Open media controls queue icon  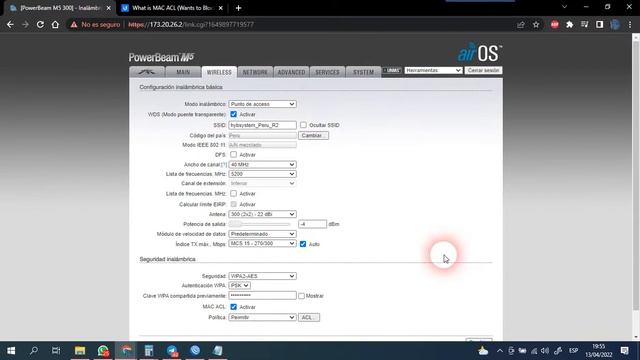point(584,25)
